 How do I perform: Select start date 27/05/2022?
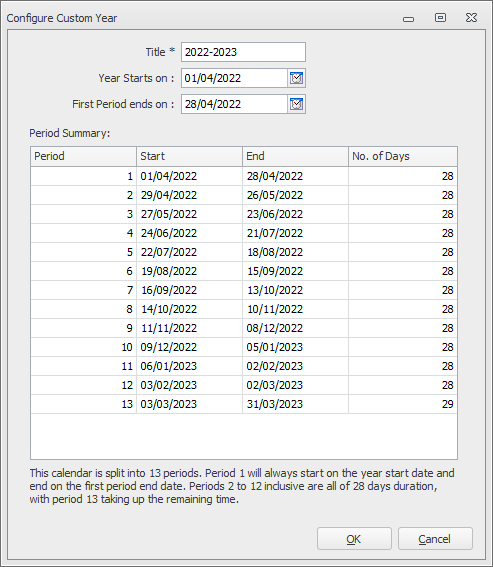coord(190,214)
